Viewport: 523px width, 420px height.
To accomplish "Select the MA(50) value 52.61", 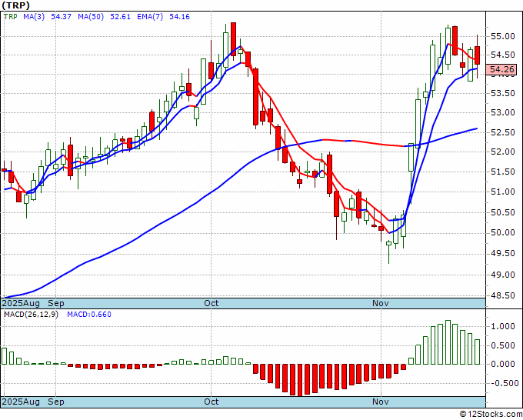I will pos(120,17).
